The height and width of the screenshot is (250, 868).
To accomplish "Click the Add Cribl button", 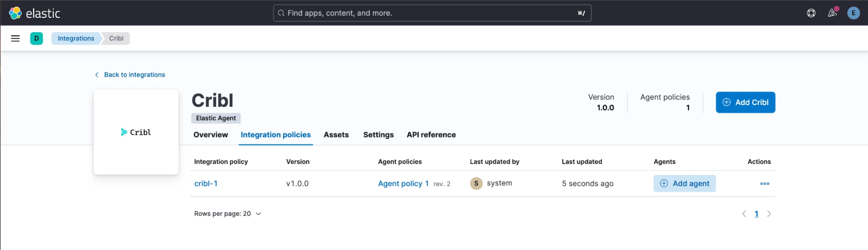I will tap(745, 102).
